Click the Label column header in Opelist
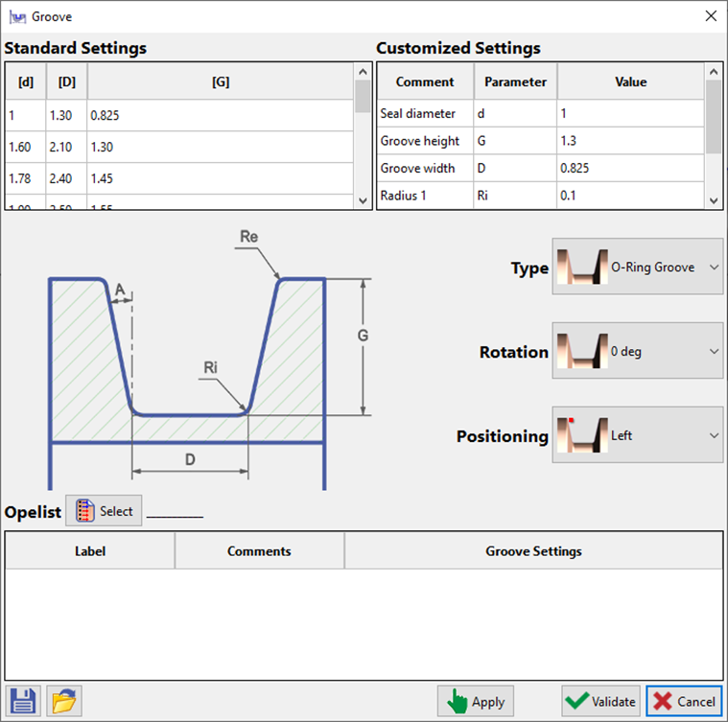 [90, 551]
